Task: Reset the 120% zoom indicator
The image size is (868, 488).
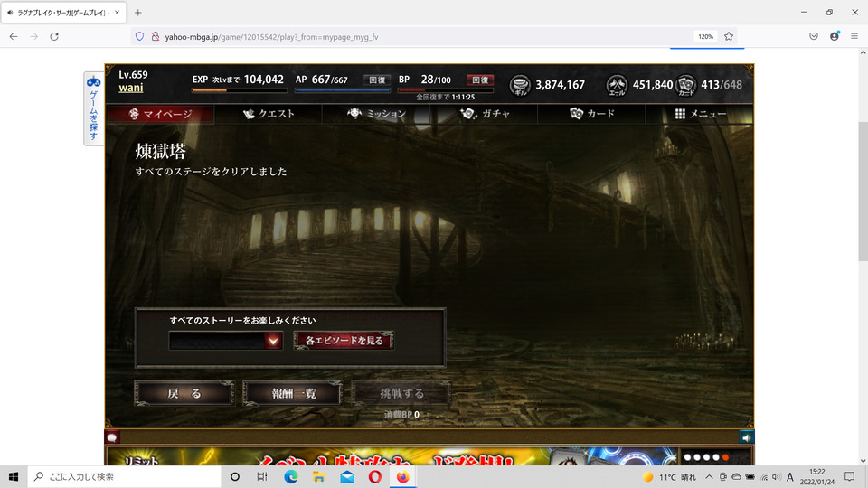Action: (x=705, y=36)
